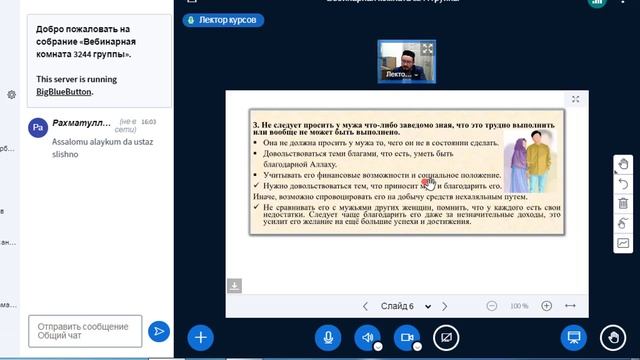Expand the audio device options arrow

[x=378, y=347]
